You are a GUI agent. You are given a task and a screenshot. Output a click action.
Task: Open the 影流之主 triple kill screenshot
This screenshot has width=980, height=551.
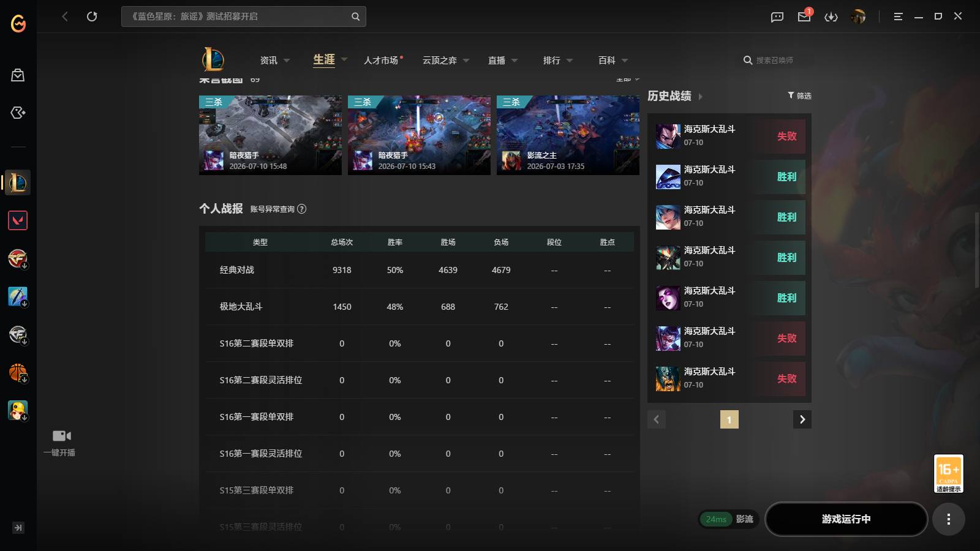point(568,135)
